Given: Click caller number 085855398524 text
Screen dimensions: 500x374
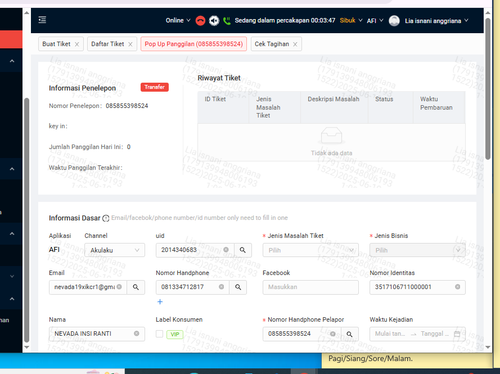Looking at the screenshot, I should point(127,106).
